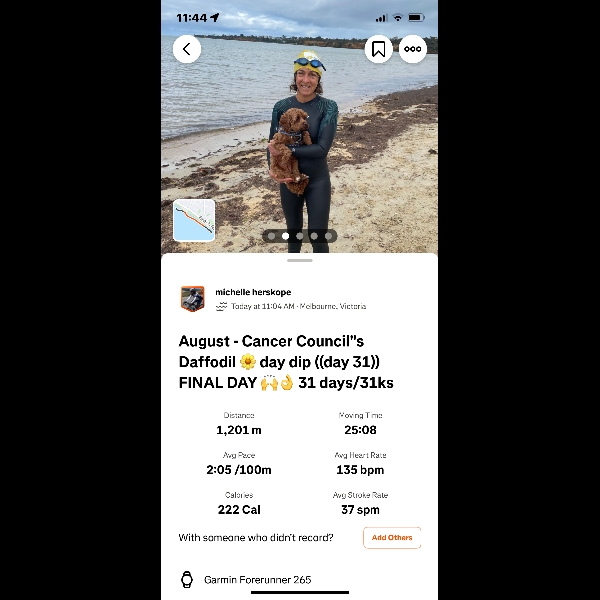Bookmark this activity with the save icon
600x600 pixels.
[x=378, y=49]
